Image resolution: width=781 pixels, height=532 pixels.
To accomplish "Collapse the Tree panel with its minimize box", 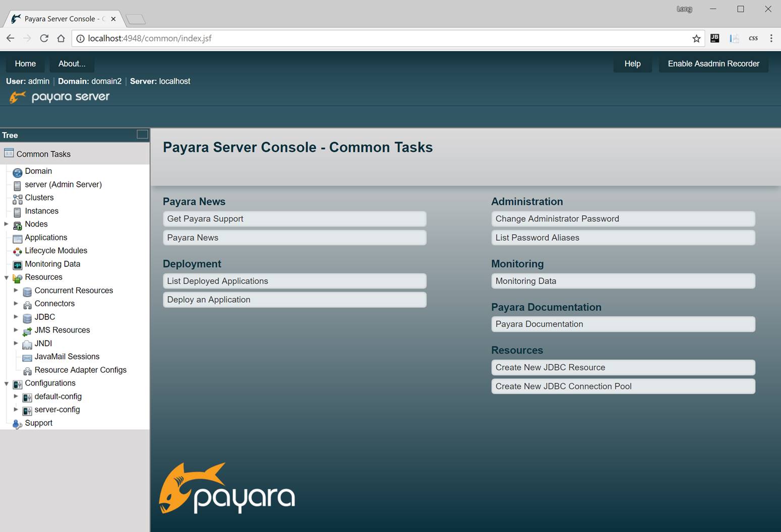I will (142, 135).
